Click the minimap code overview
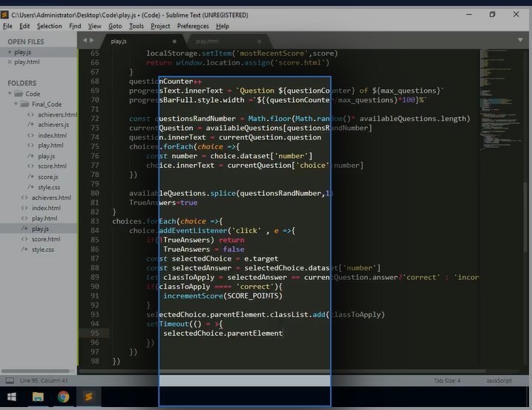Image resolution: width=532 pixels, height=410 pixels. (x=501, y=100)
